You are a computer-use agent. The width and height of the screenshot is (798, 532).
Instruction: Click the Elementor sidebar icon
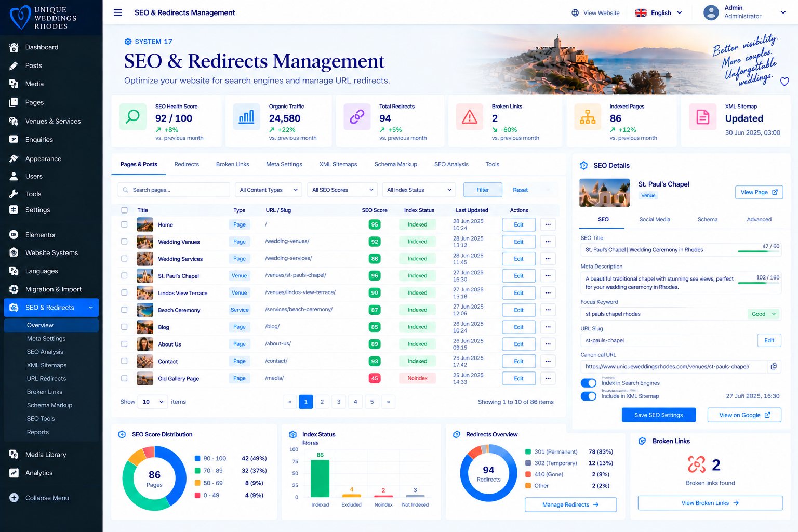click(14, 235)
